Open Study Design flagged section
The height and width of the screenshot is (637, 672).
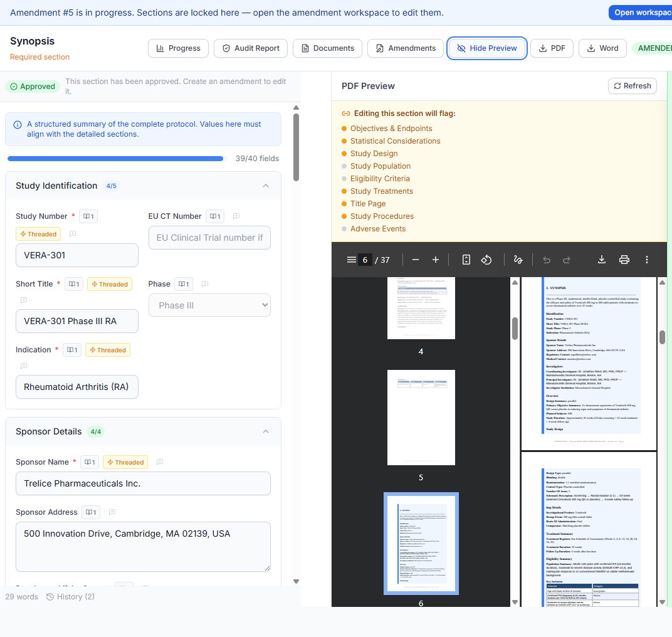pos(374,154)
